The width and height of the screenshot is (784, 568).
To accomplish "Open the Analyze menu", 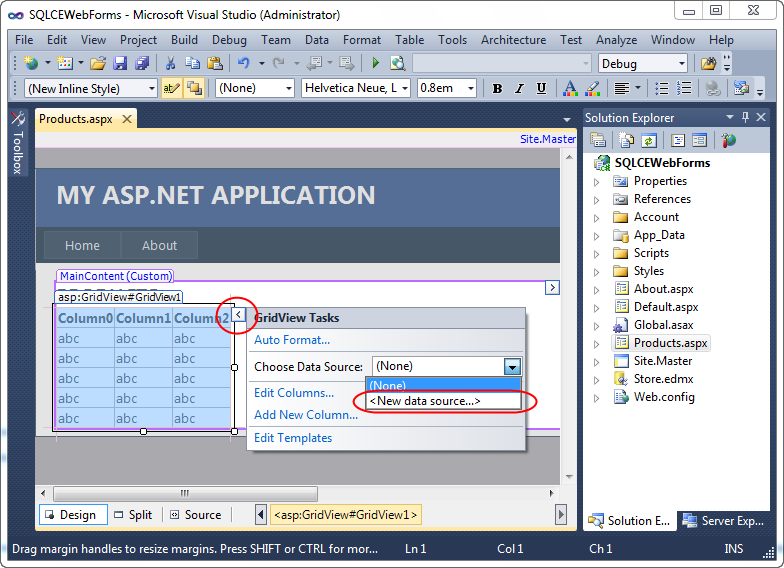I will coord(616,40).
